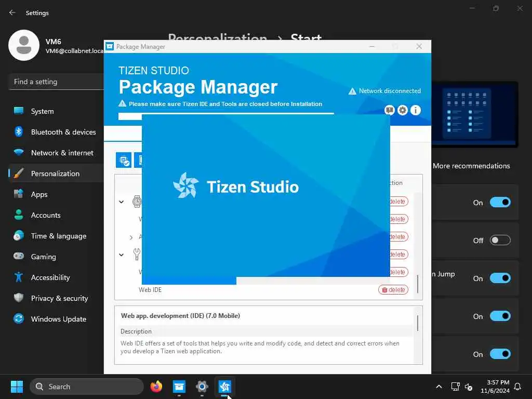Open Privacy & security settings

tap(56, 298)
